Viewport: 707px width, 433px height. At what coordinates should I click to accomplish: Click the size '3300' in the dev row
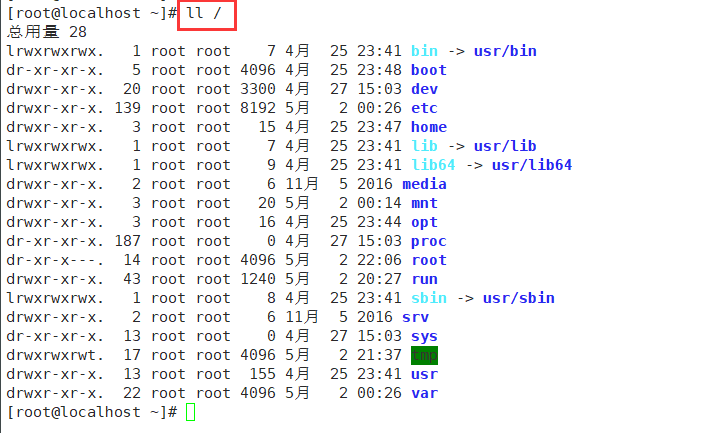257,89
